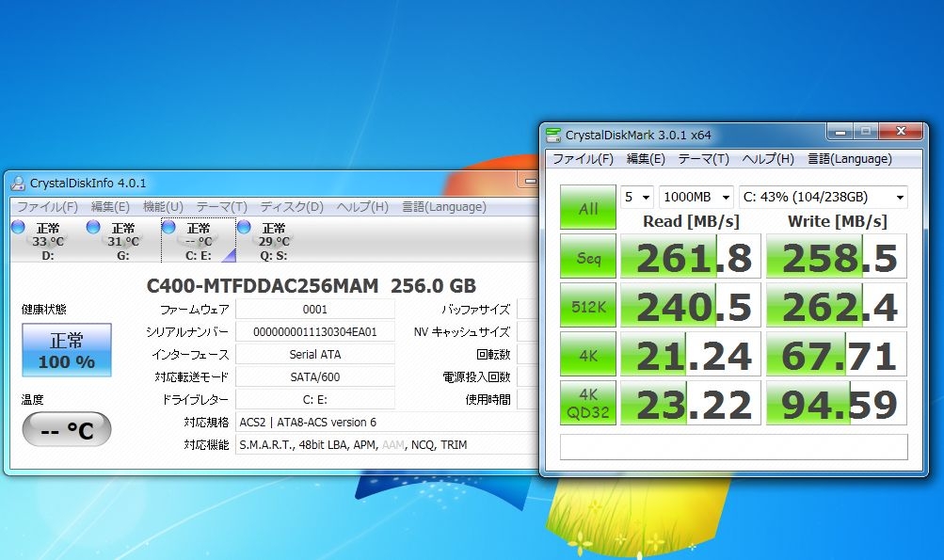The height and width of the screenshot is (560, 944).
Task: Start the Seq sequential benchmark
Action: tap(587, 256)
